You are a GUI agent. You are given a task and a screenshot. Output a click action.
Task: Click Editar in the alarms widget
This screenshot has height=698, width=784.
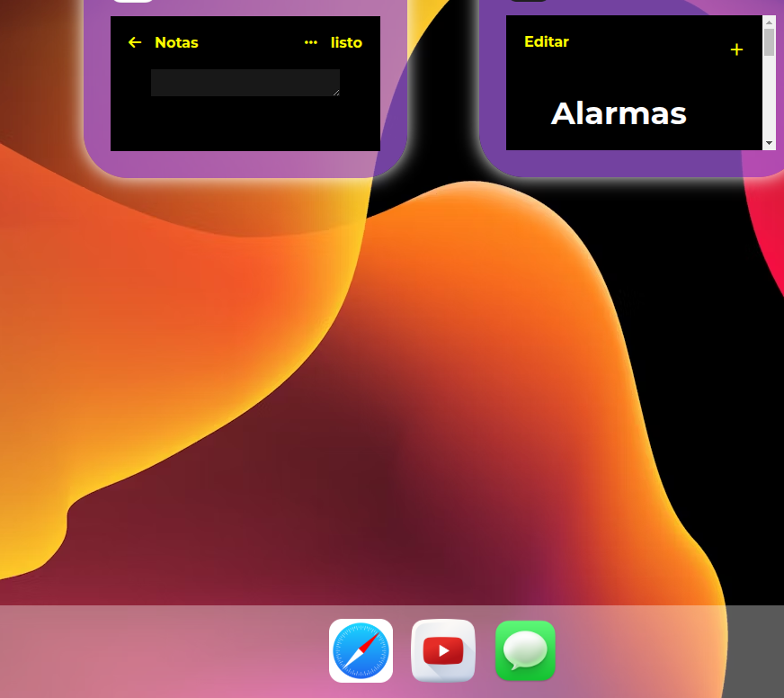pos(547,41)
